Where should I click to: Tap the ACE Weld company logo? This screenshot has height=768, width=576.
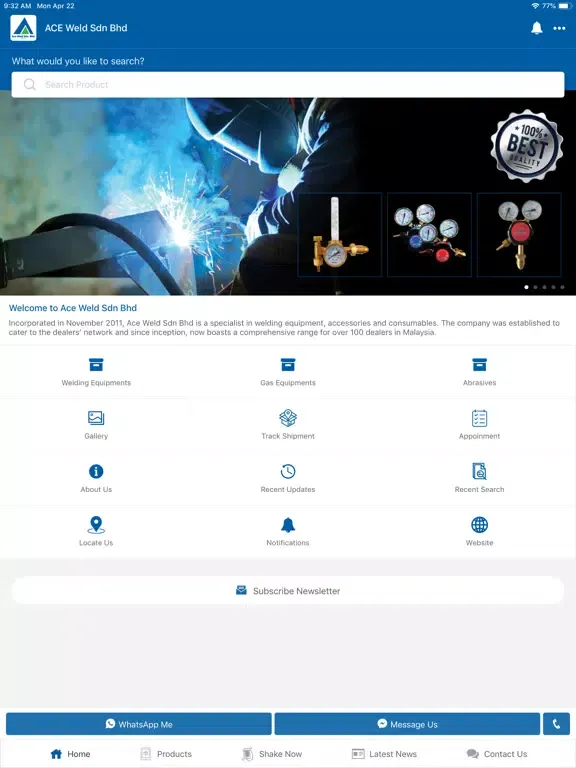(23, 28)
